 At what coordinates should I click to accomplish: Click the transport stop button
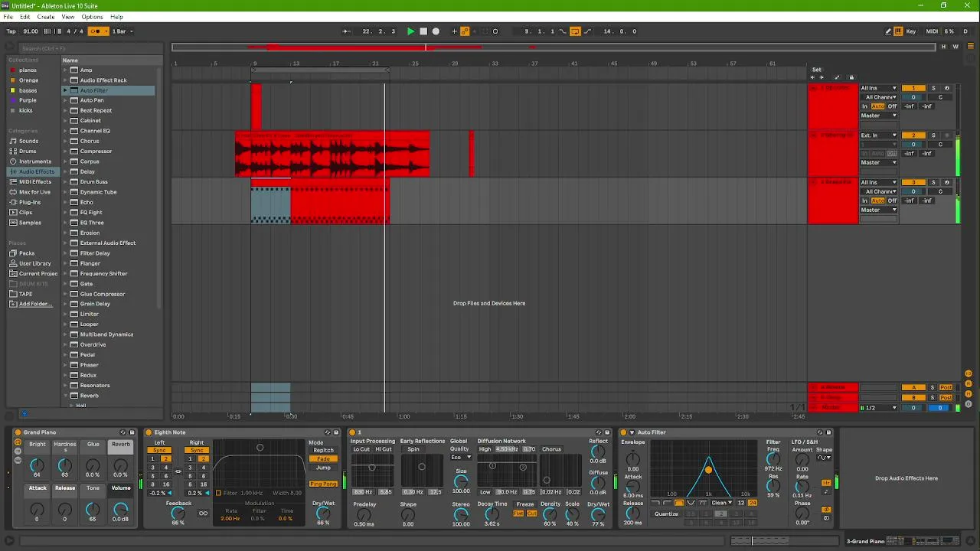[x=423, y=31]
